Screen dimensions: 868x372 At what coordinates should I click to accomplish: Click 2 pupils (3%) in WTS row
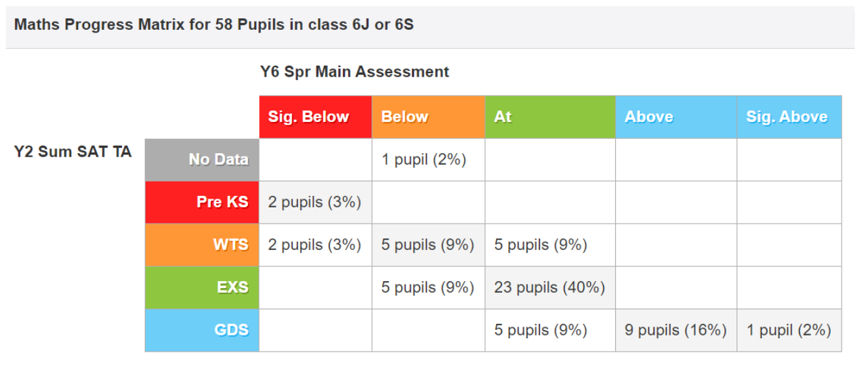coord(315,245)
